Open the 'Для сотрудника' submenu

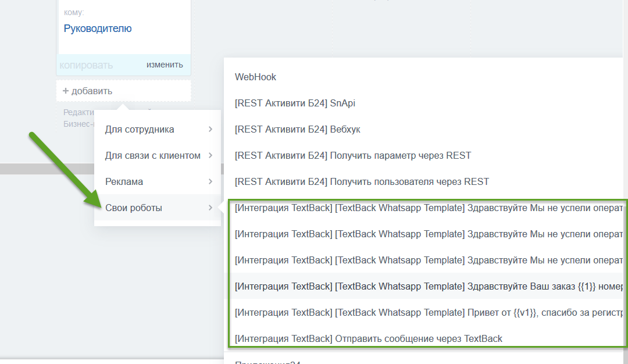pyautogui.click(x=158, y=129)
